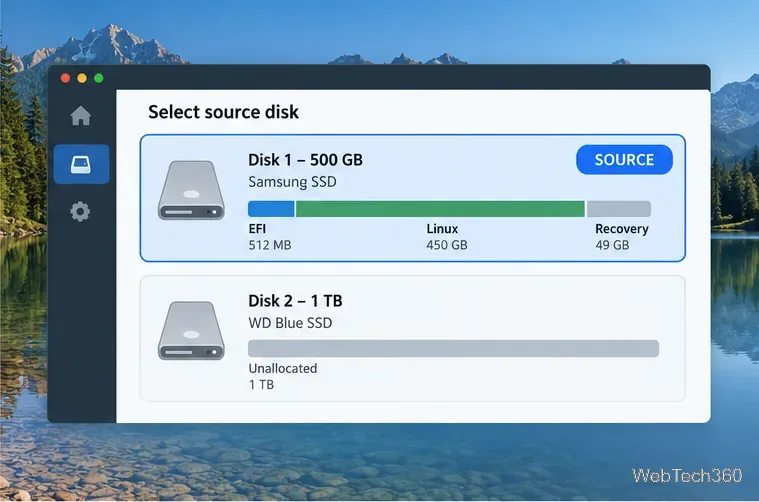Click the "49 GB" size value
The image size is (759, 502).
(x=612, y=245)
